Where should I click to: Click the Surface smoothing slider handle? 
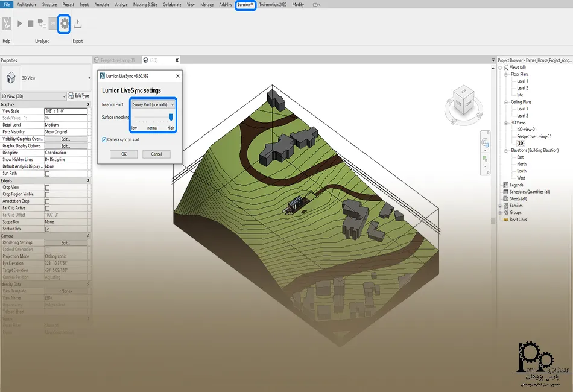[171, 117]
